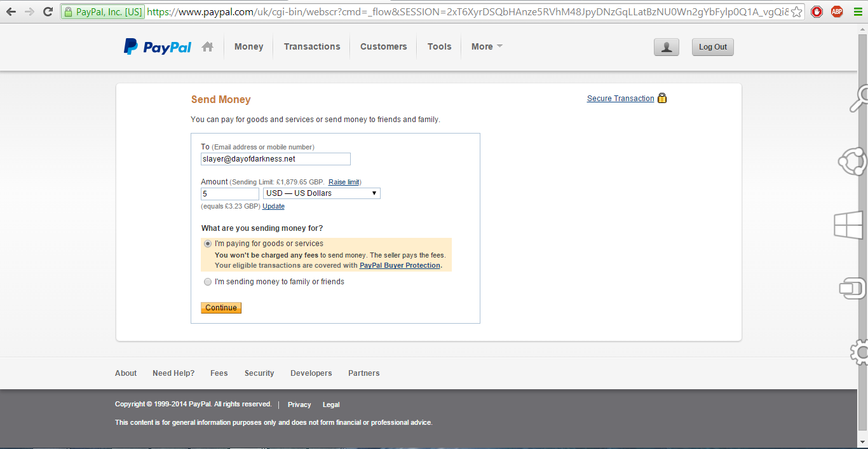Screen dimensions: 868x449
Task: Open the Transactions menu
Action: (x=312, y=46)
